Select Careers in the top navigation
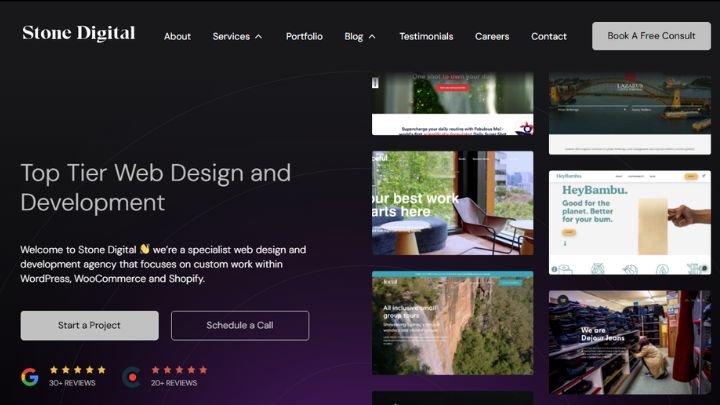The height and width of the screenshot is (405, 720). (x=492, y=36)
